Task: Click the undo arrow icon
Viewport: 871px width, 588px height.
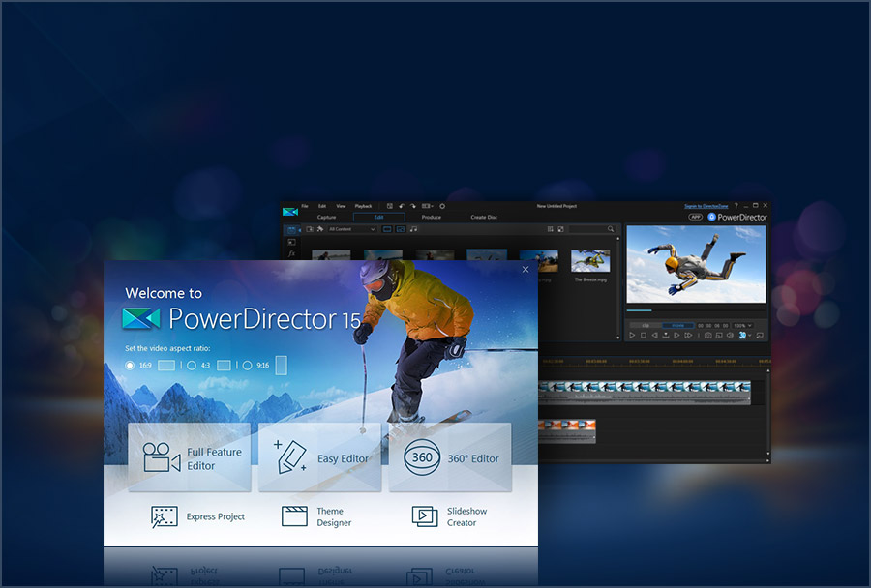Action: [x=402, y=206]
